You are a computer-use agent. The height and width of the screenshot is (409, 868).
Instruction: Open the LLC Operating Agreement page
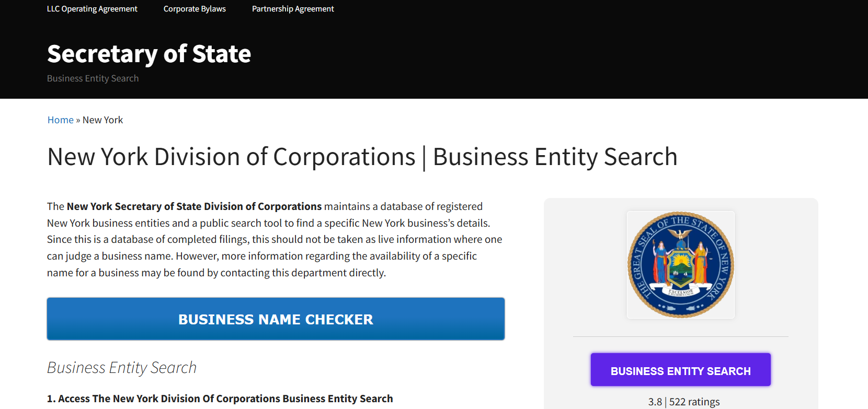pyautogui.click(x=92, y=8)
